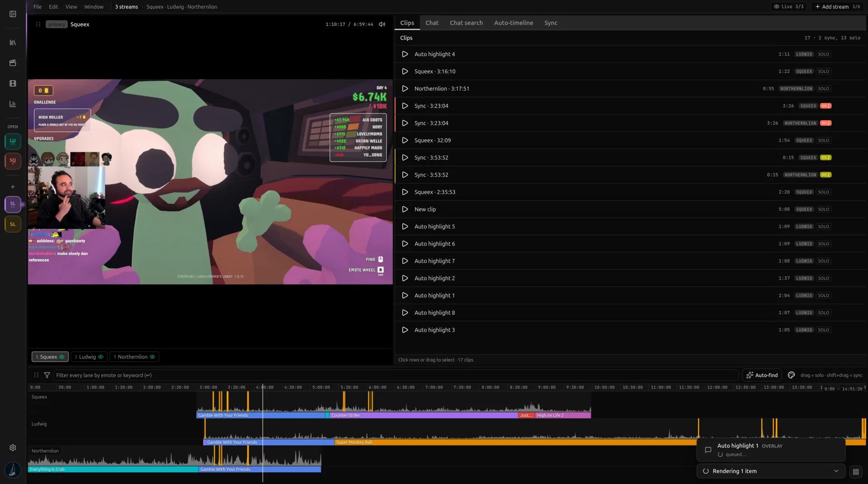Viewport: 868px width, 484px height.
Task: Play the New clip entry
Action: (x=405, y=209)
